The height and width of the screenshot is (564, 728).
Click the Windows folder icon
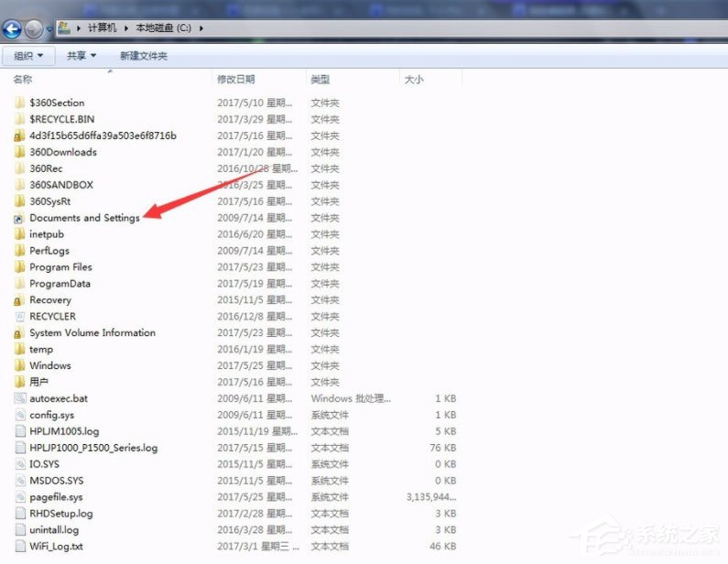pos(20,365)
